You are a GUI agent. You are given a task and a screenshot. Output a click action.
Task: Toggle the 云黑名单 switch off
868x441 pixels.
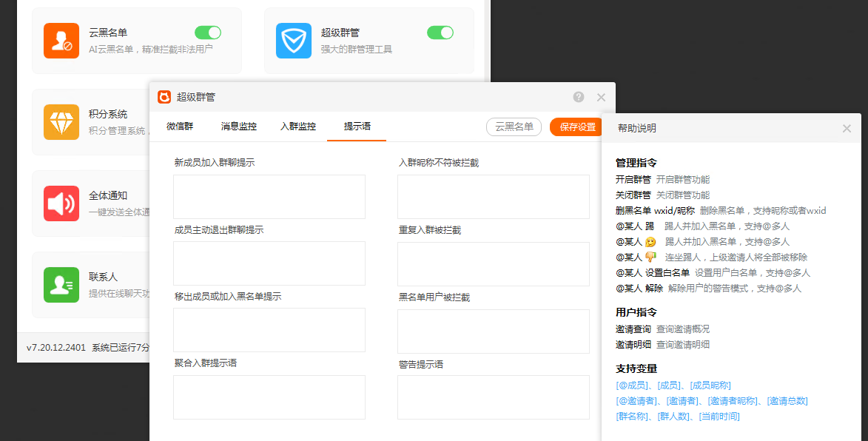pos(208,33)
